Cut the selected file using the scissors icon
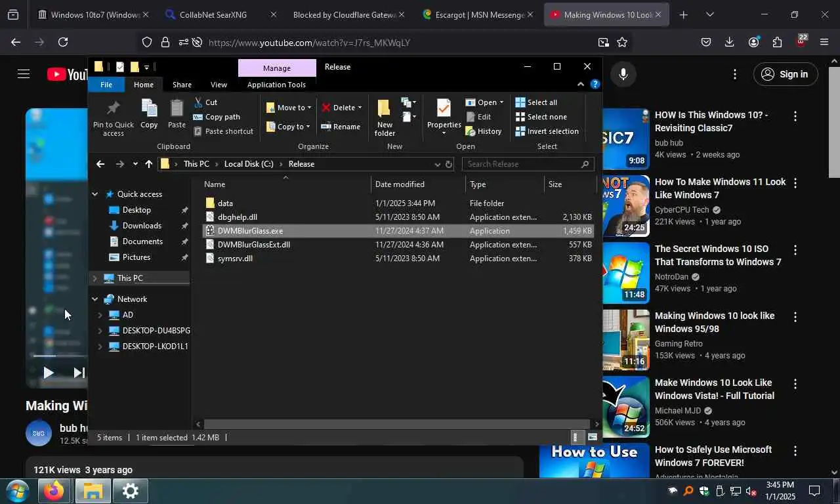The height and width of the screenshot is (504, 840). [x=198, y=102]
